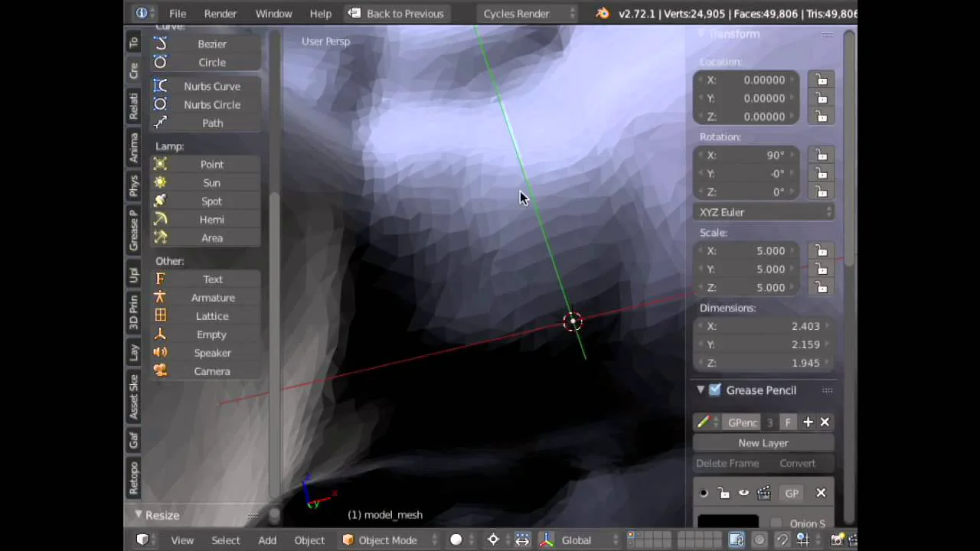Click Back to Previous button
This screenshot has height=551, width=980.
[x=396, y=14]
